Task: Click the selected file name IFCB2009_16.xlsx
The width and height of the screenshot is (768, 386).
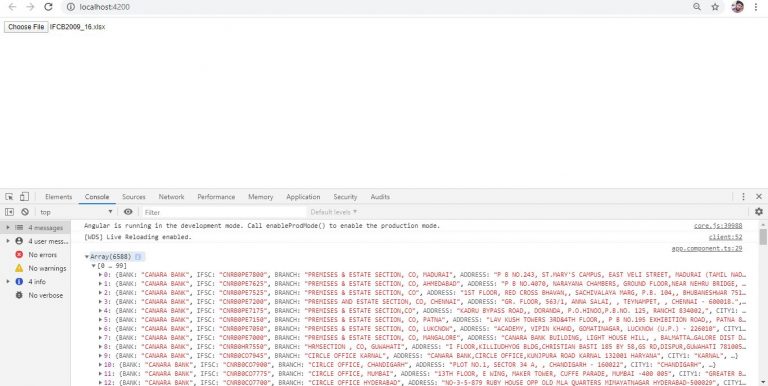Action: click(77, 27)
